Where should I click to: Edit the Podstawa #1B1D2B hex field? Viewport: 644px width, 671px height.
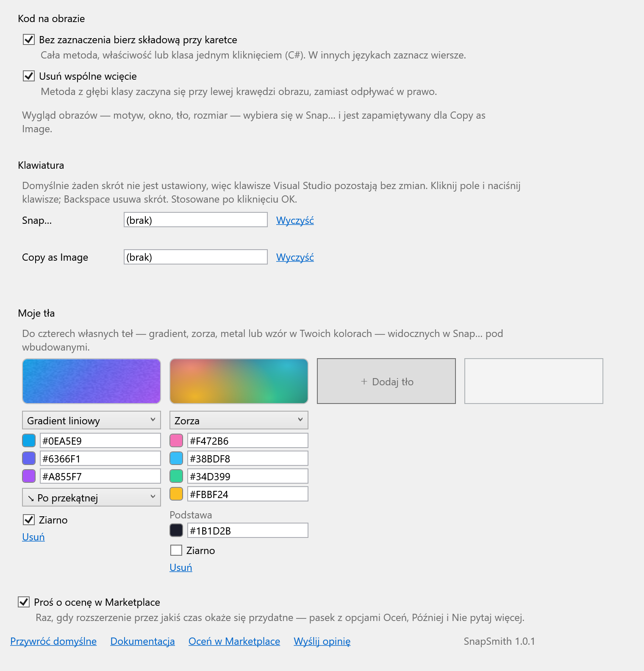(248, 530)
